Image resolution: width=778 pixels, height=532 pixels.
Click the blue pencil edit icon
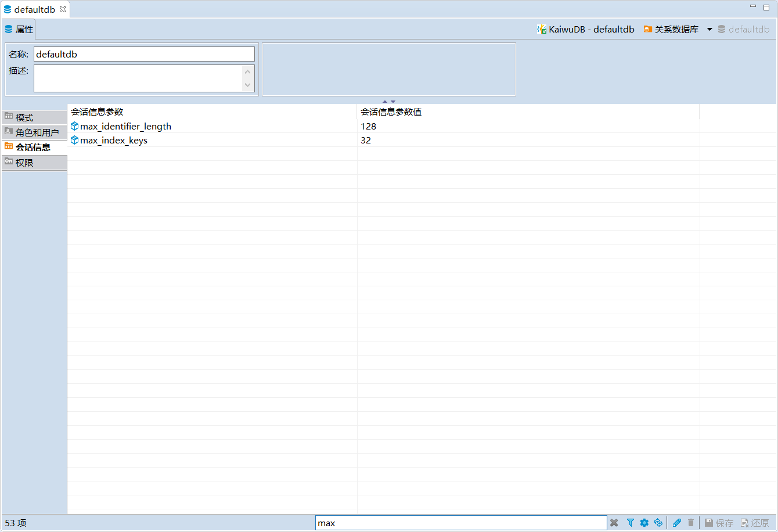(x=676, y=523)
